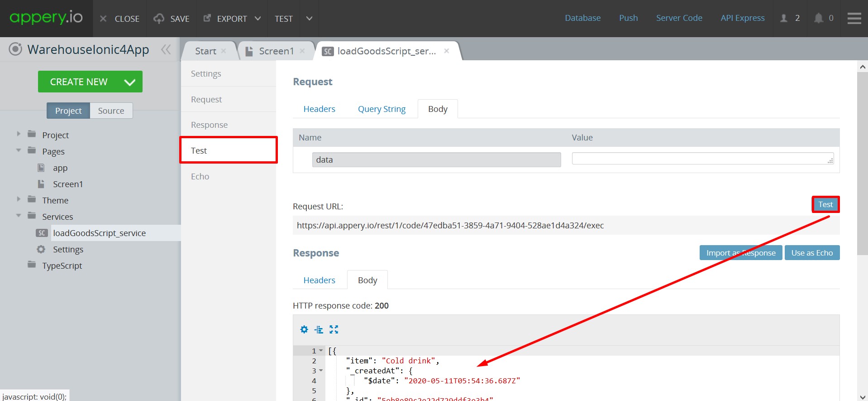Collapse the Services folder arrow
This screenshot has width=868, height=401.
coord(19,216)
